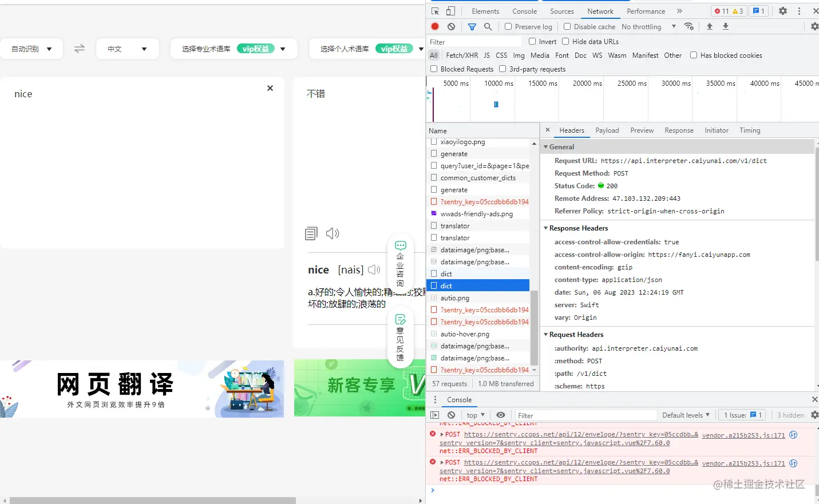Tick Has blocked cookies checkbox

coord(694,55)
